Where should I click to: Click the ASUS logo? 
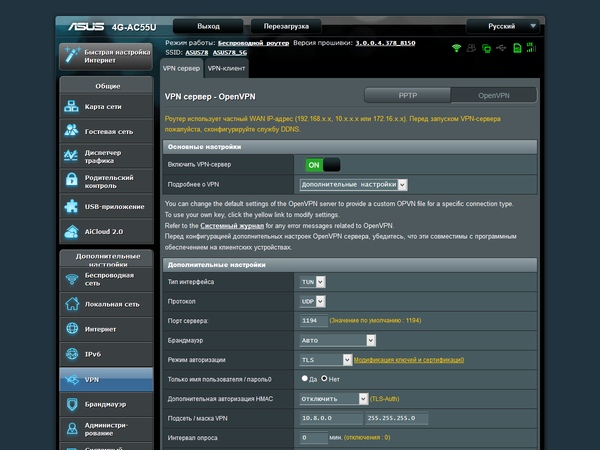coord(86,27)
